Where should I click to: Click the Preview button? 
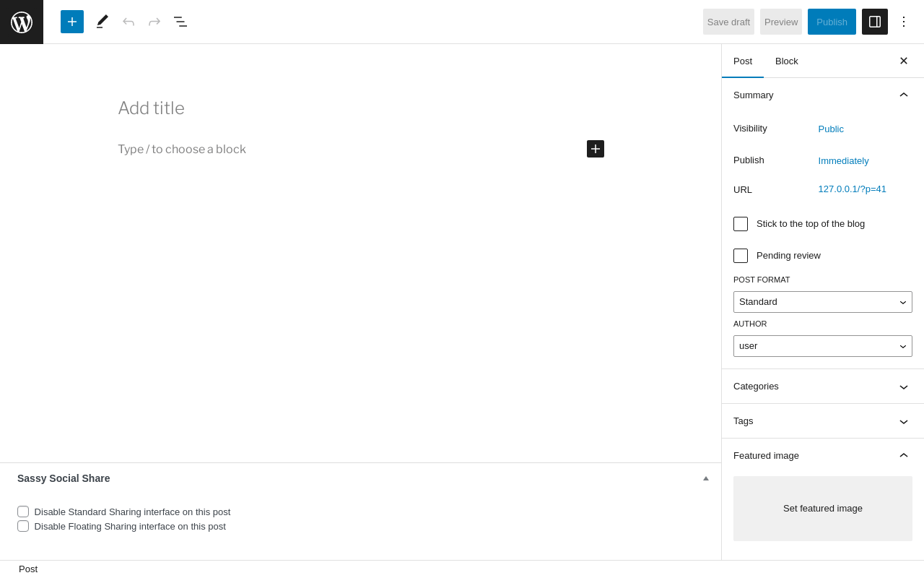pos(781,22)
